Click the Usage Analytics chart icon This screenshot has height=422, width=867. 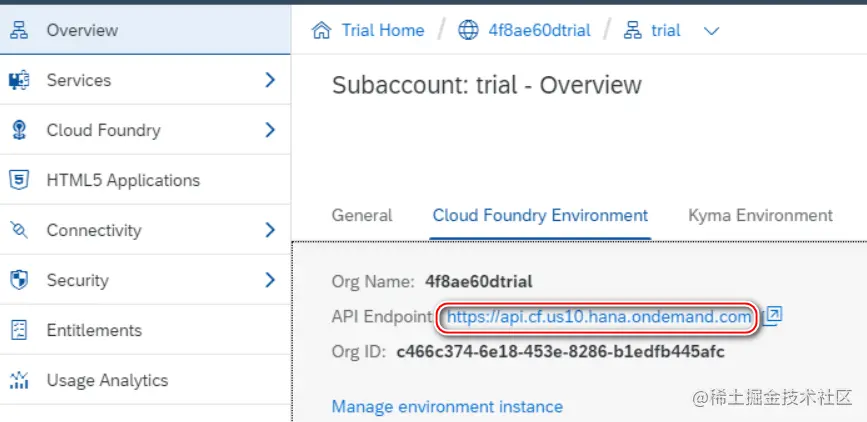19,381
